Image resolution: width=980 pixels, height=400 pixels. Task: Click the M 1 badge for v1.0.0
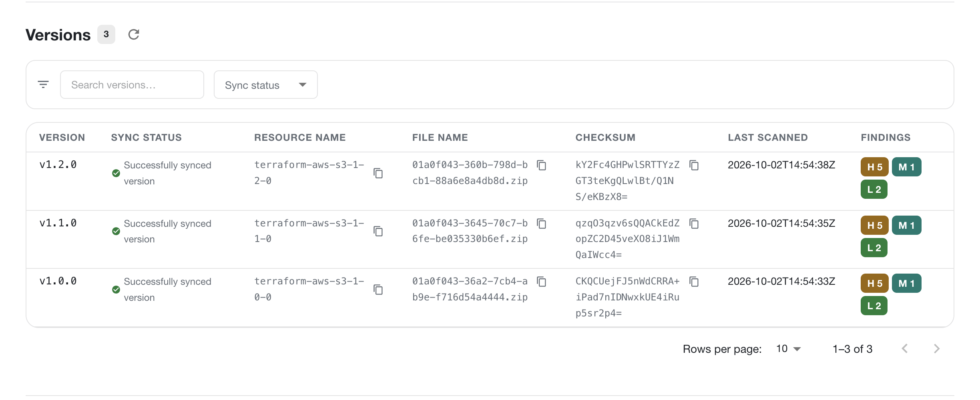[907, 283]
